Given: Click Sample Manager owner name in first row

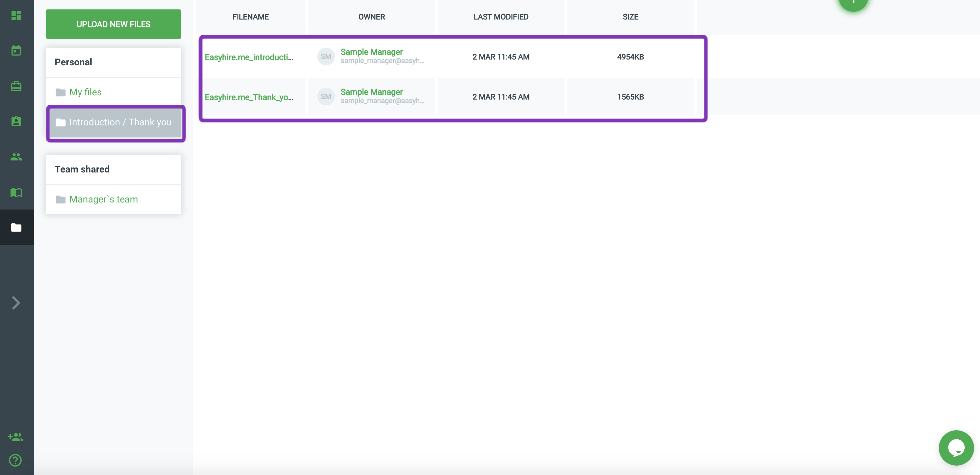Looking at the screenshot, I should click(371, 52).
